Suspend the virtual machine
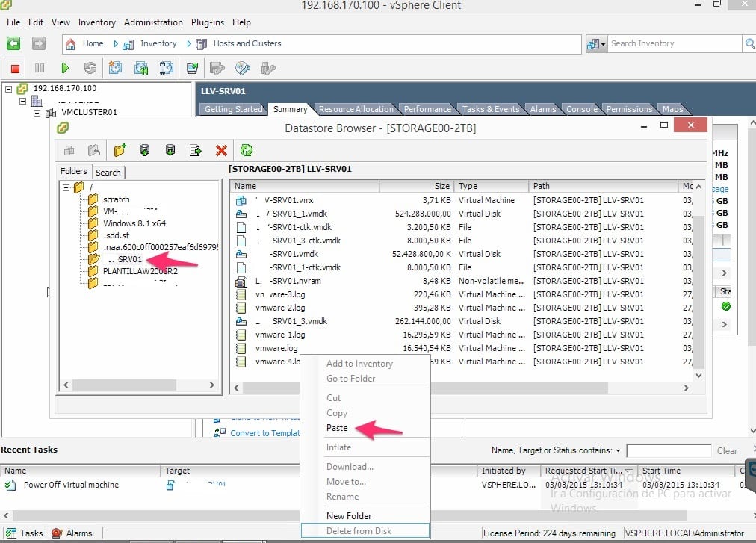 click(x=41, y=68)
